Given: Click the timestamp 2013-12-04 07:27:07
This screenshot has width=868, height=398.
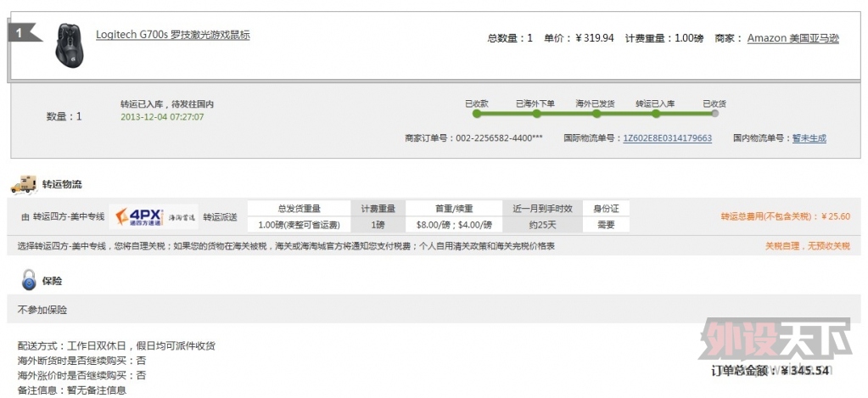Looking at the screenshot, I should 162,117.
